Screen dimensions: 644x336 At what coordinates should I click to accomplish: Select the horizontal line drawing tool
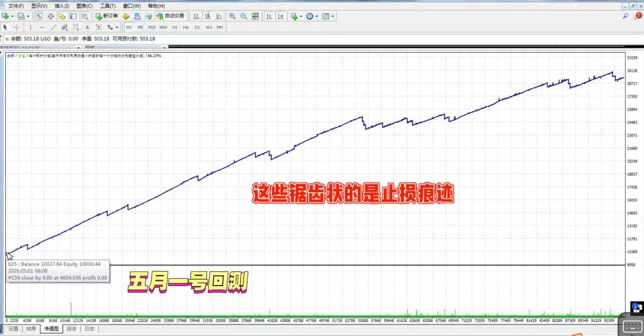[x=42, y=27]
